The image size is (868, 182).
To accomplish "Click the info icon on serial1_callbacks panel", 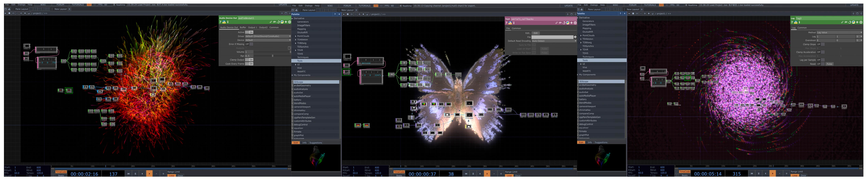I will [x=514, y=23].
